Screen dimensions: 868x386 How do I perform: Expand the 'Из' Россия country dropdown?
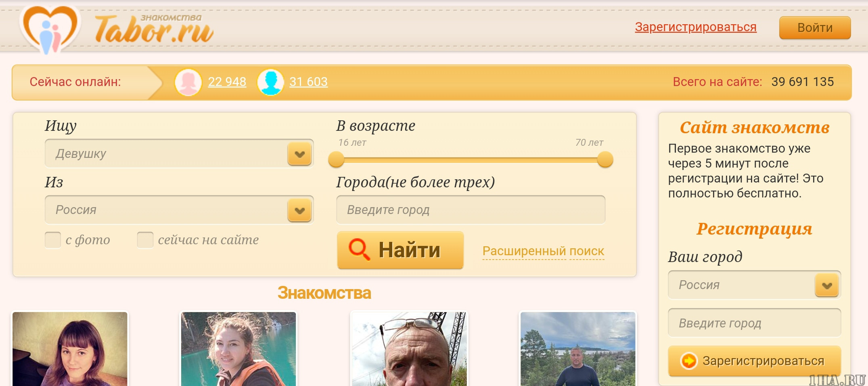point(179,210)
